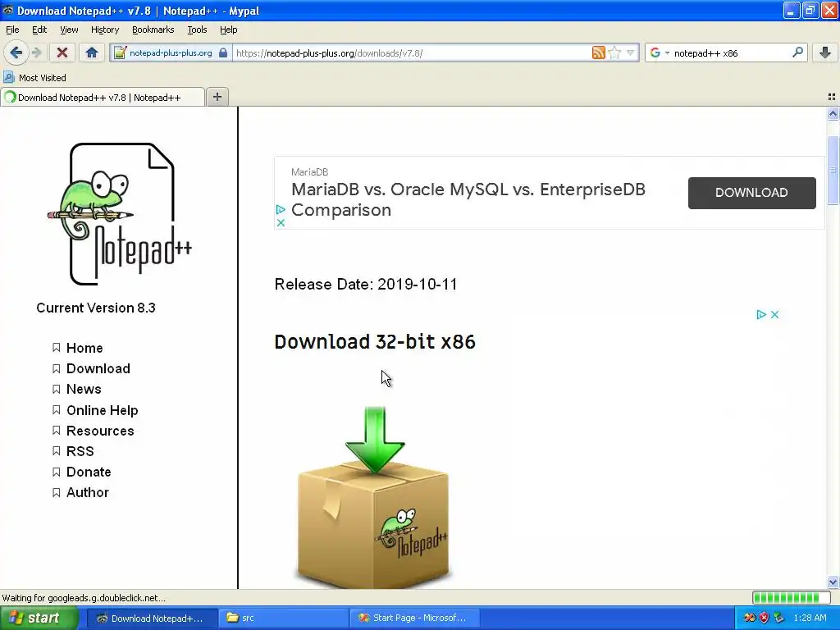Go to Home in the sidebar
The image size is (840, 630).
click(x=84, y=348)
